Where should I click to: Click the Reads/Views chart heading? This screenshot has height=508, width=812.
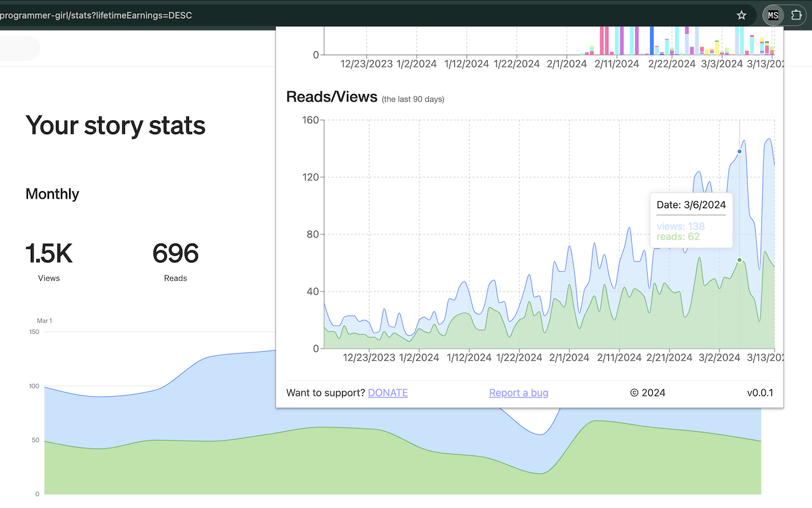pyautogui.click(x=331, y=97)
